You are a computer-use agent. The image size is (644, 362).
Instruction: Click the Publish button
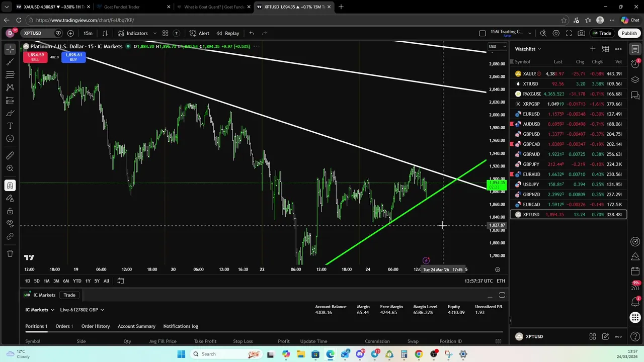click(629, 33)
